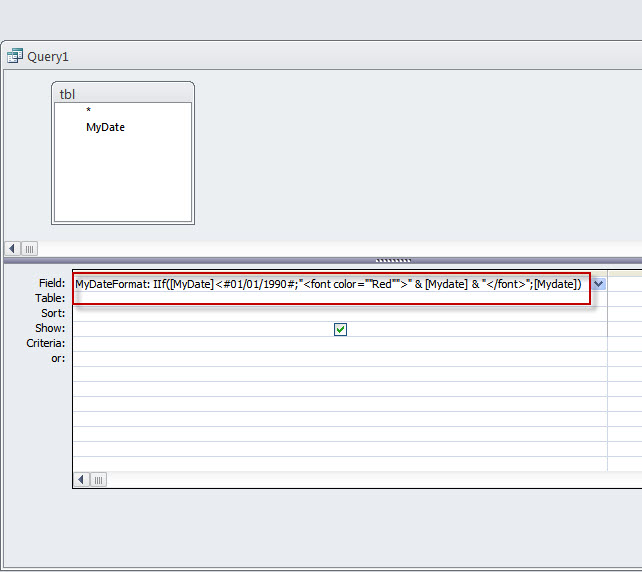Select the MyDate field in tbl
The width and height of the screenshot is (642, 572).
(x=106, y=127)
